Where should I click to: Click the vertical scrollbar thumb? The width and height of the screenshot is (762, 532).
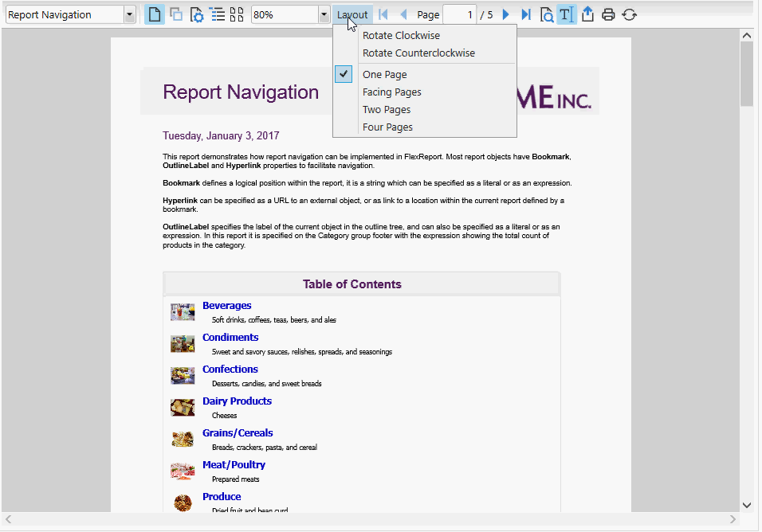pos(747,74)
